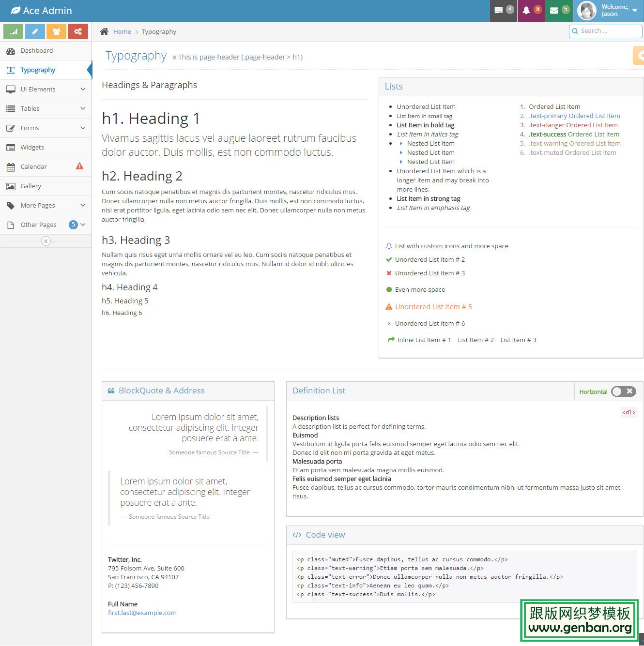Expand the Tables submenu

[x=46, y=109]
